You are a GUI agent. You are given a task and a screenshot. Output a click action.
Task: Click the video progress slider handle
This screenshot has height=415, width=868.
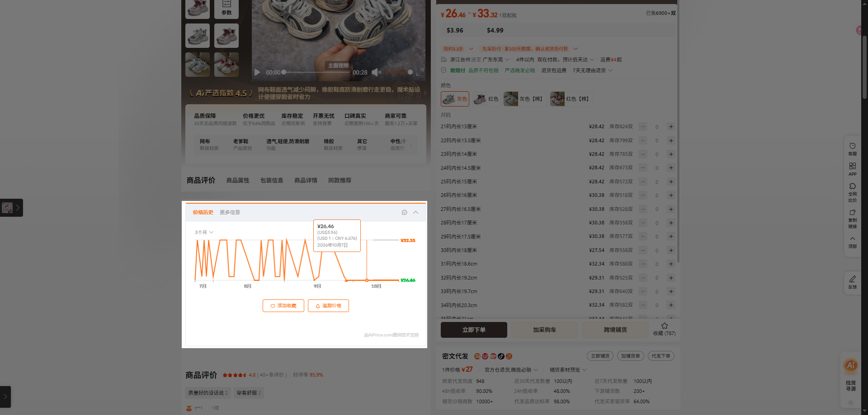tap(284, 72)
